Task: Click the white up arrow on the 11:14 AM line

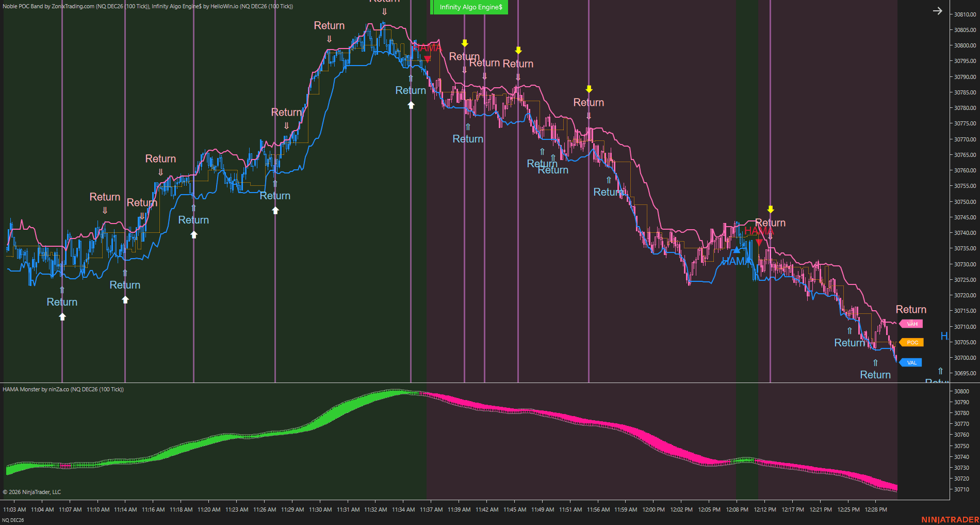Action: coord(125,299)
